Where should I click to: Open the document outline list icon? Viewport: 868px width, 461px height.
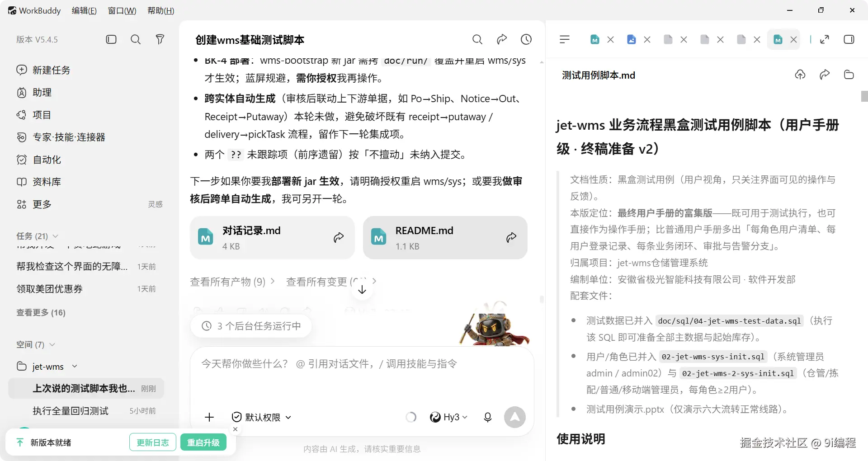pos(565,39)
